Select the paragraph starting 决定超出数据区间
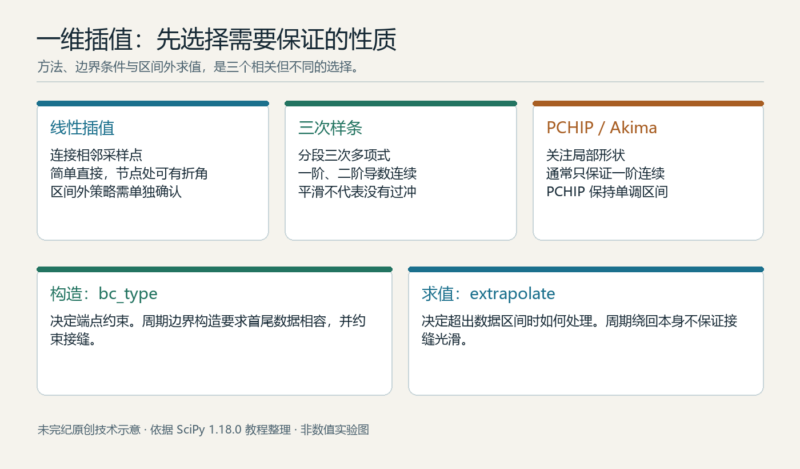This screenshot has width=800, height=469. pos(579,330)
